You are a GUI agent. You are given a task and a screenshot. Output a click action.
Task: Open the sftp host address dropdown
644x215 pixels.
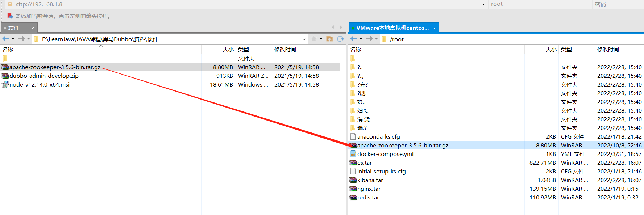coord(483,4)
